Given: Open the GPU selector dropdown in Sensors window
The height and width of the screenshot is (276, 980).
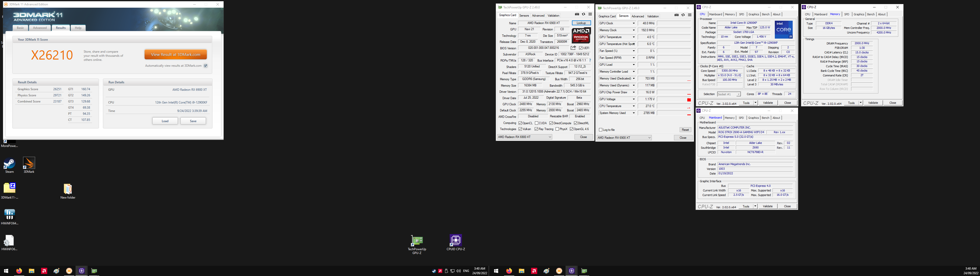Looking at the screenshot, I should (x=624, y=138).
